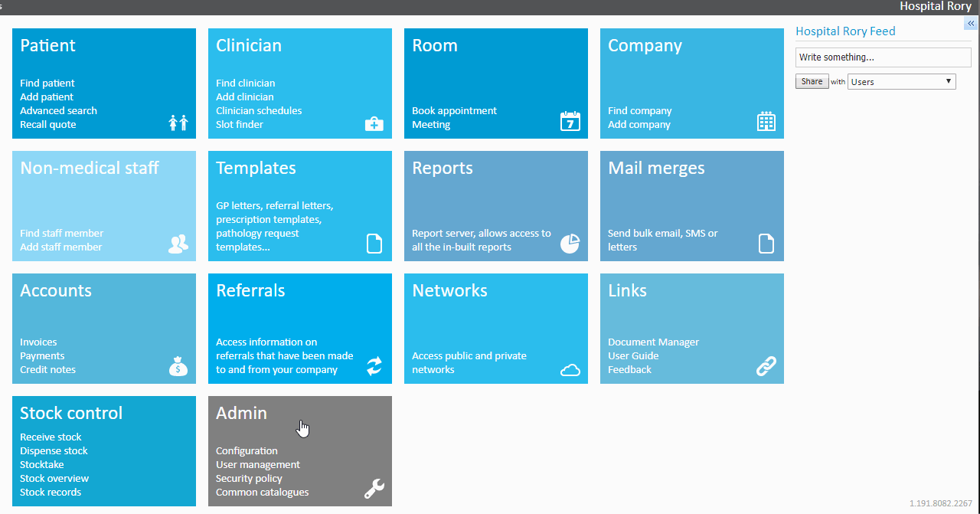Select Slot finder under Clinician

coord(239,124)
